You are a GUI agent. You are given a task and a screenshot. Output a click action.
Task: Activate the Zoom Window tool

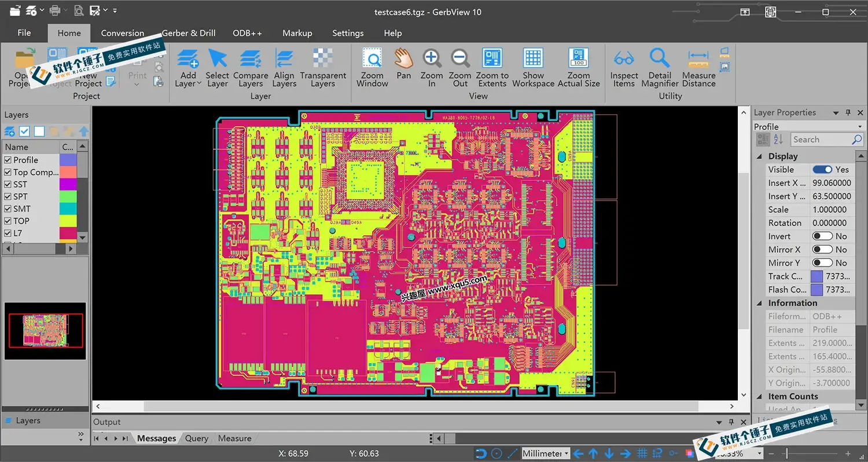point(372,67)
